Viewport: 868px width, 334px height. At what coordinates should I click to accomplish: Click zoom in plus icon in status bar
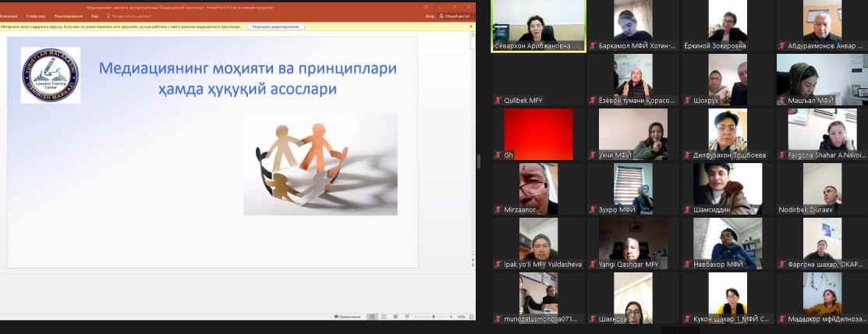[452, 316]
